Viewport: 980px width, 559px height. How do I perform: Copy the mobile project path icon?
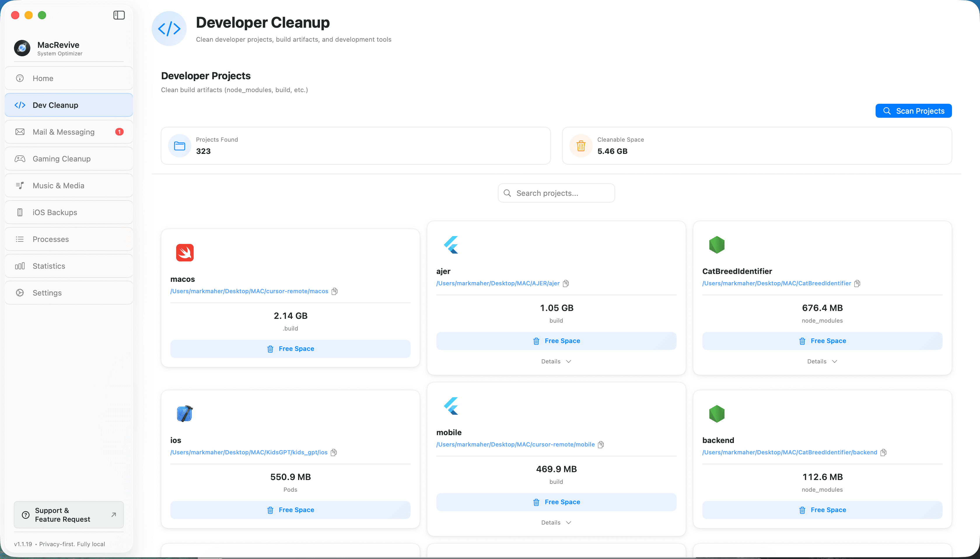click(x=601, y=444)
